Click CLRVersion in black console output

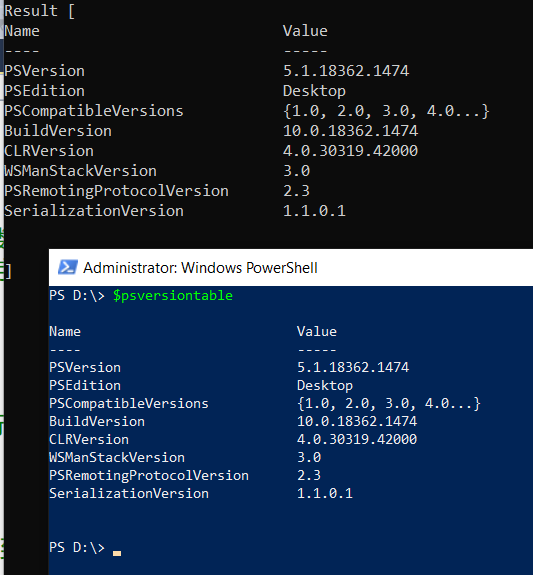49,151
